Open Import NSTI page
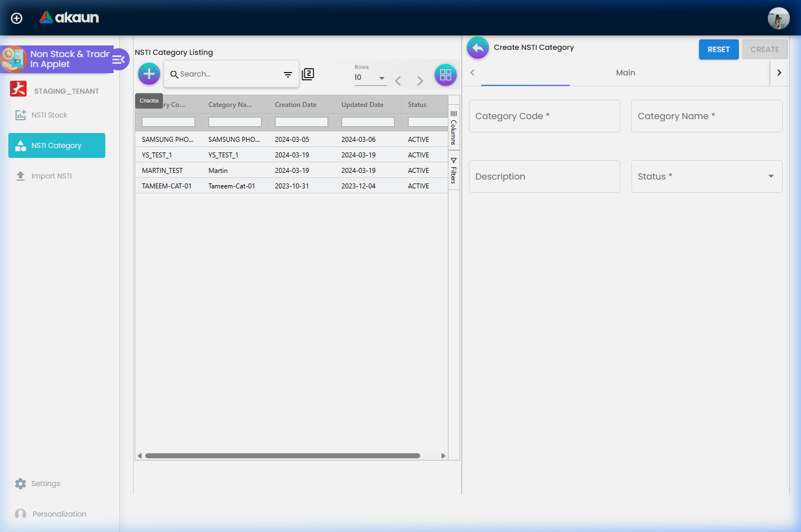The height and width of the screenshot is (532, 801). coord(51,176)
